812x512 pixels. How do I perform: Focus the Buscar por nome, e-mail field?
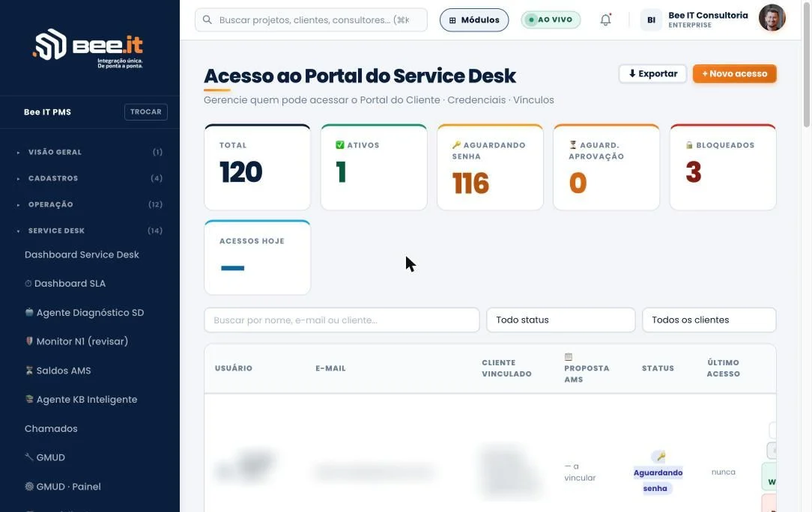tap(342, 320)
